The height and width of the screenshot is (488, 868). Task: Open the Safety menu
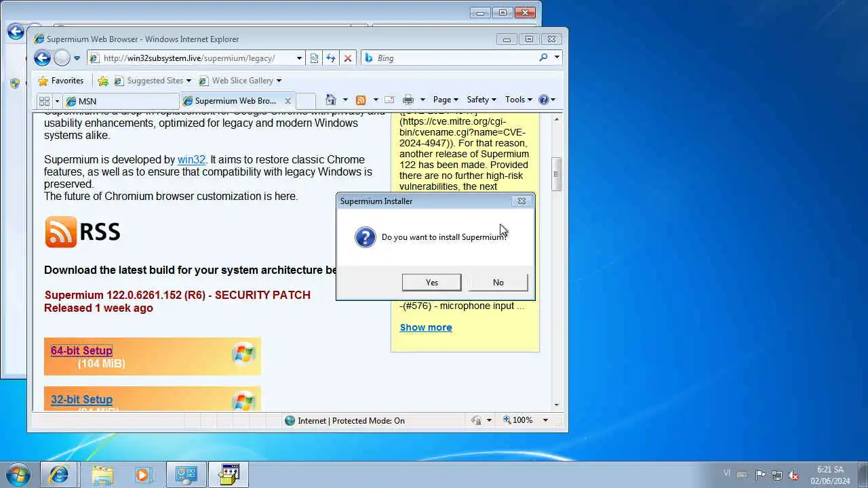(x=481, y=100)
